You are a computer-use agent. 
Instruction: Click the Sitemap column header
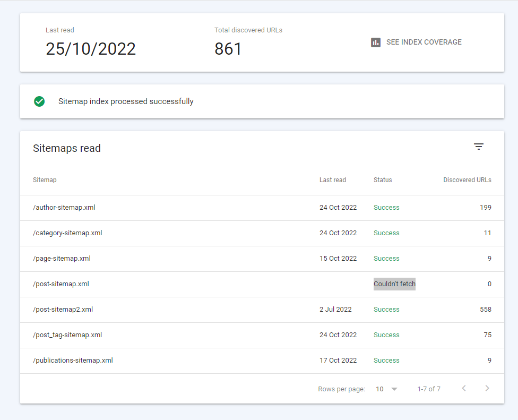coord(45,180)
